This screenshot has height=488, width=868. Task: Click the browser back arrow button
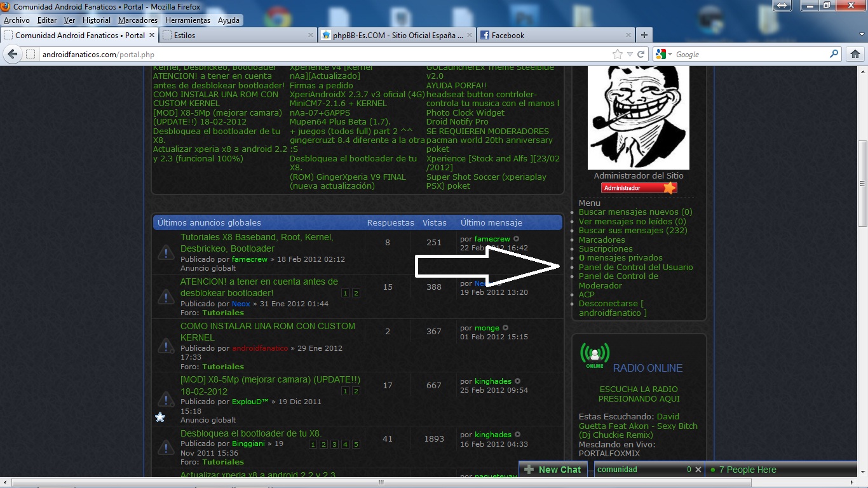tap(12, 55)
